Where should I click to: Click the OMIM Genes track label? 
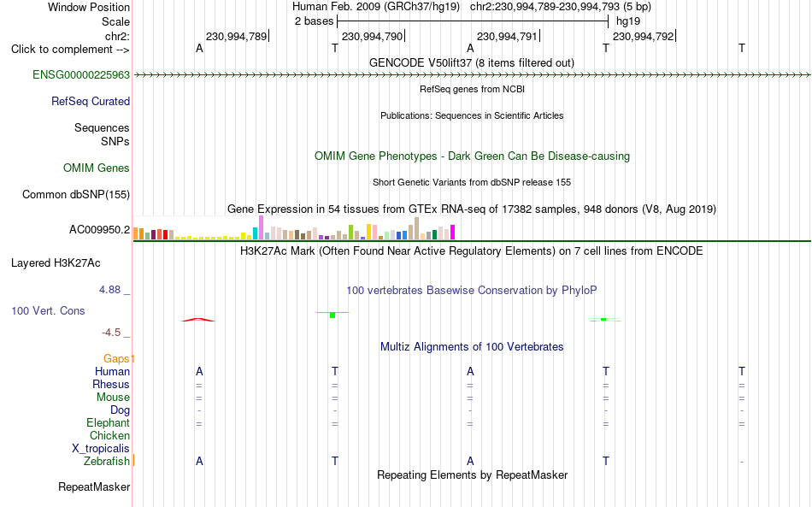coord(96,168)
